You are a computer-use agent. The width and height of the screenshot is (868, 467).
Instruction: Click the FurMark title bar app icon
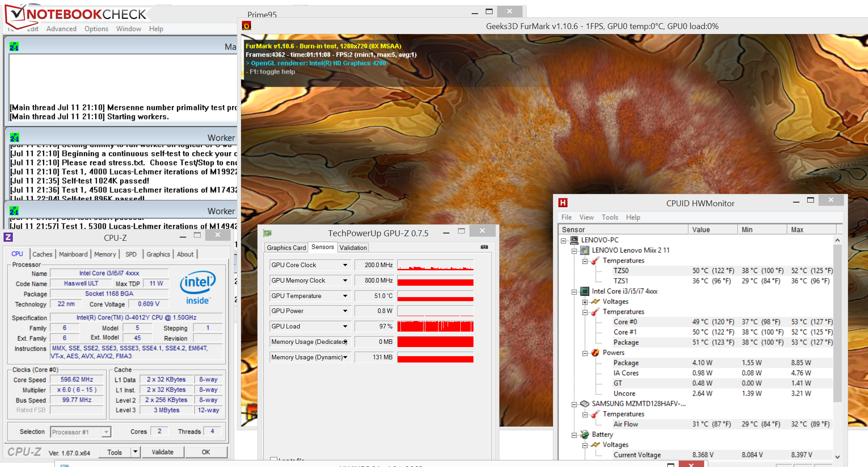pyautogui.click(x=247, y=26)
